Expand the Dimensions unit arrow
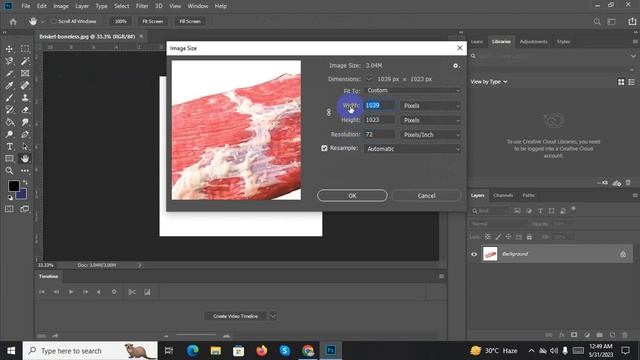This screenshot has height=360, width=640. coord(369,79)
